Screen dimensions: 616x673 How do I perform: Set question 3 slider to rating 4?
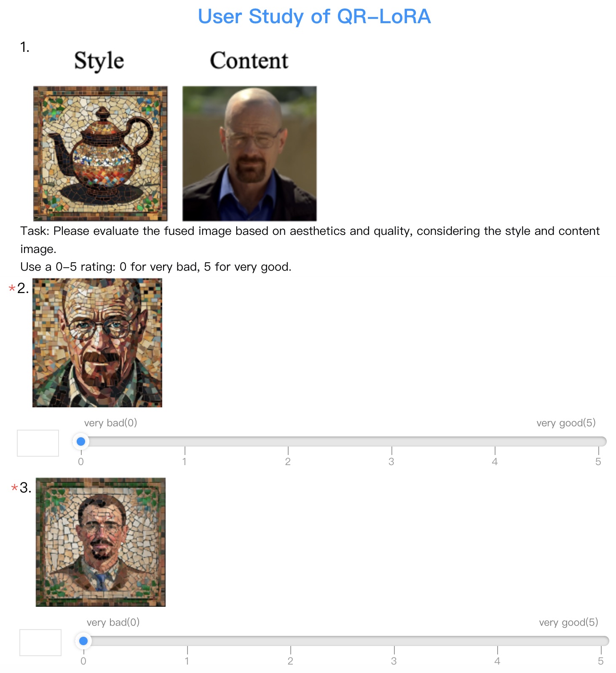497,641
